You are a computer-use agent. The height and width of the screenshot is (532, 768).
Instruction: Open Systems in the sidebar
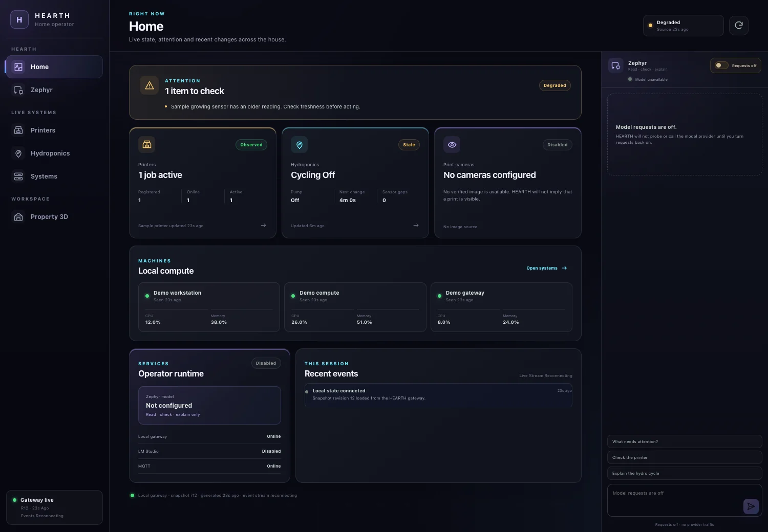[x=54, y=176]
